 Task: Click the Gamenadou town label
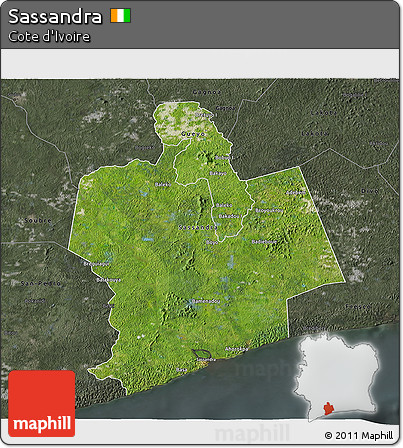pos(206,301)
